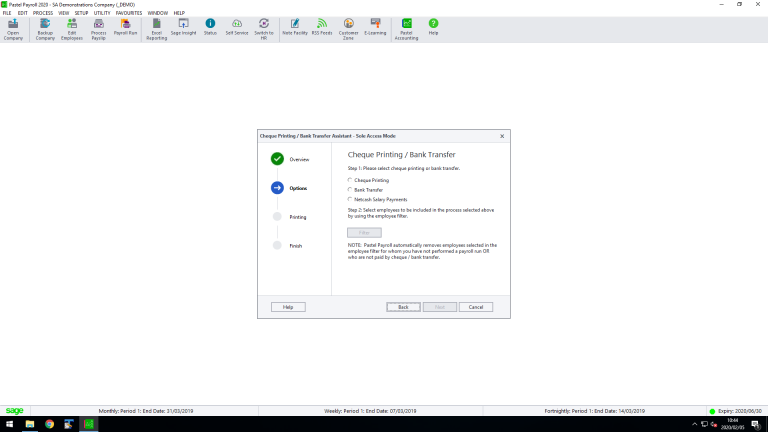768x432 pixels.
Task: Click the Open Company toolbar icon
Action: pos(13,29)
